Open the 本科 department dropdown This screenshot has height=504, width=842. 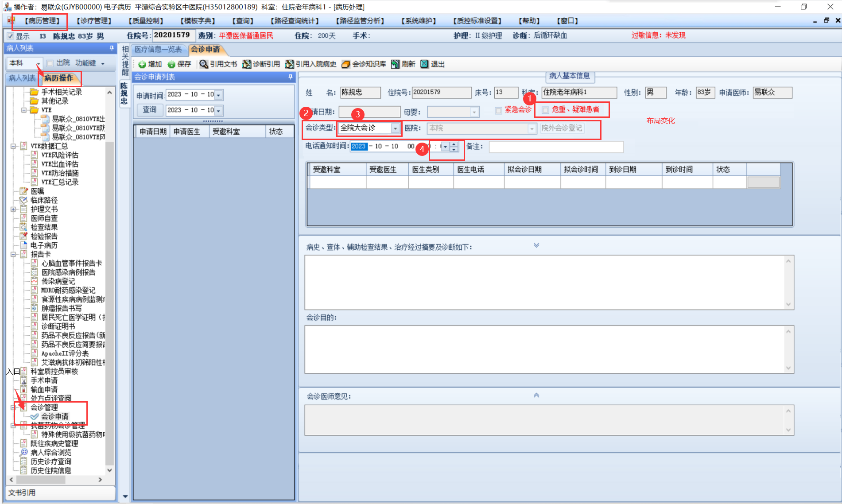pos(39,63)
